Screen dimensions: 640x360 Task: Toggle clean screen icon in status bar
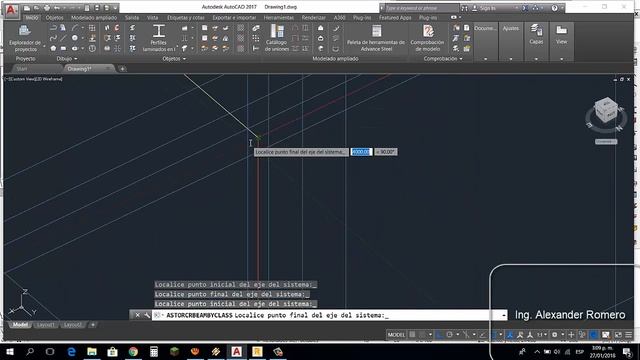click(618, 335)
